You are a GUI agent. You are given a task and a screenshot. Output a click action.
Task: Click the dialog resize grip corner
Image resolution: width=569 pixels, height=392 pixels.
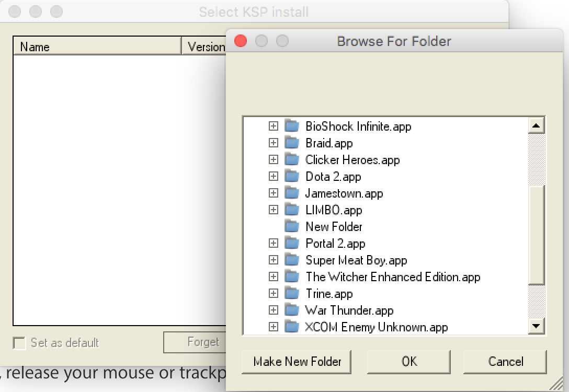click(x=556, y=384)
